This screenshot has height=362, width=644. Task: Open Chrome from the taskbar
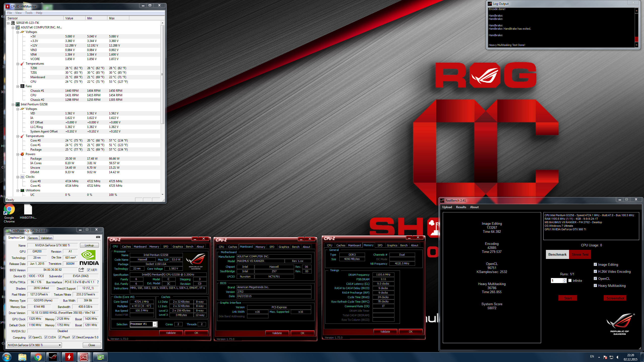[x=38, y=357]
